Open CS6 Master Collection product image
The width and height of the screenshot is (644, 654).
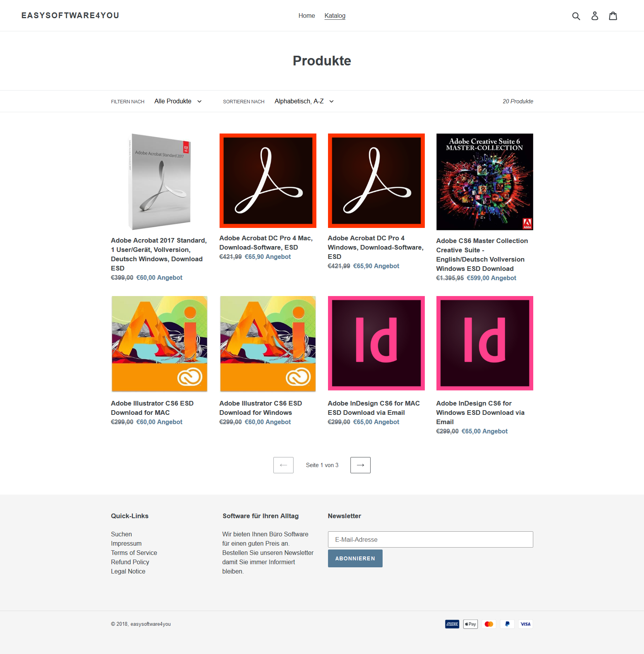485,182
